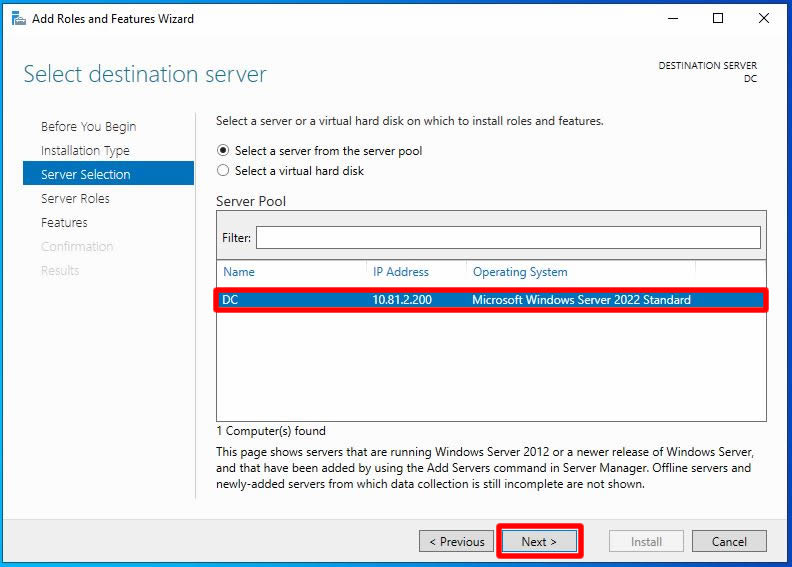Screen dimensions: 792x567
Task: Close the Add Roles and Features Wizard
Action: pos(764,19)
